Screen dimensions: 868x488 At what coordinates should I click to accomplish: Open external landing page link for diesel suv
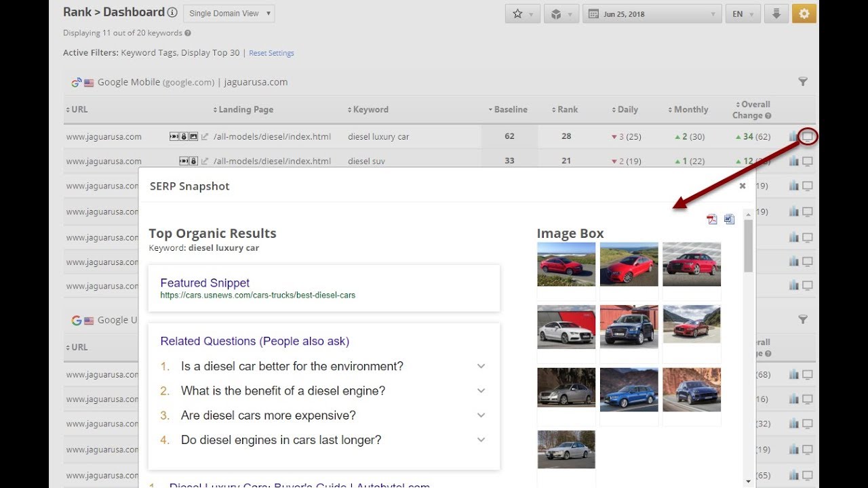pyautogui.click(x=205, y=161)
